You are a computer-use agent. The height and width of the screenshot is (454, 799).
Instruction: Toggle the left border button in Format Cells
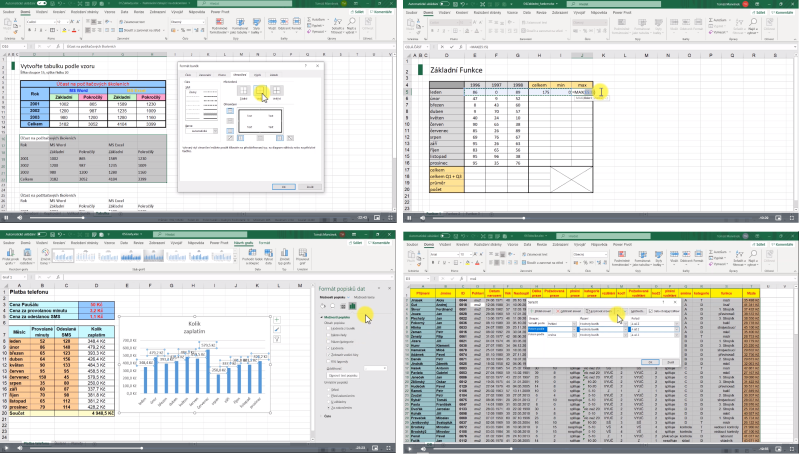pos(241,138)
